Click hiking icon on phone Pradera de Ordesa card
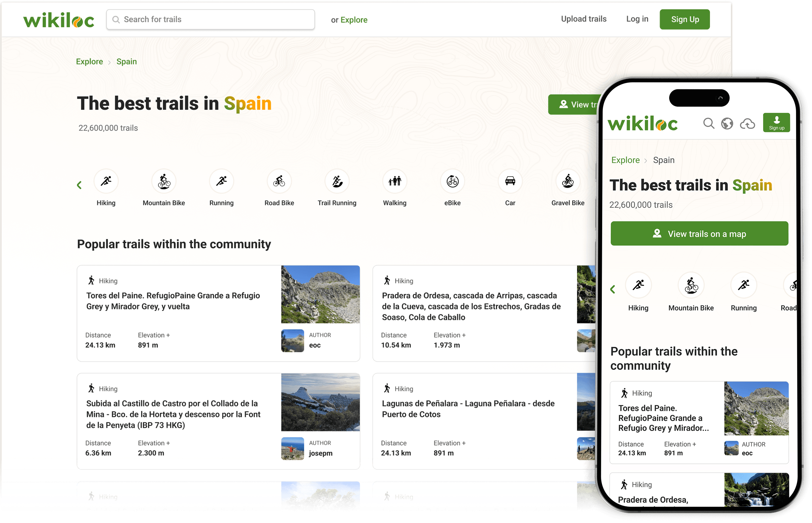 coord(624,484)
